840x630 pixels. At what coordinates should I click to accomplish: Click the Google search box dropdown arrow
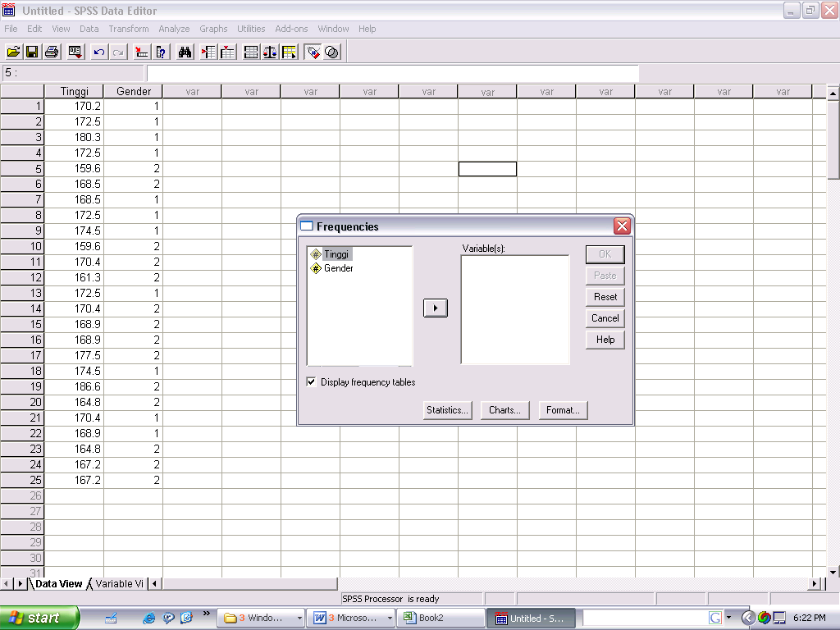pos(728,618)
